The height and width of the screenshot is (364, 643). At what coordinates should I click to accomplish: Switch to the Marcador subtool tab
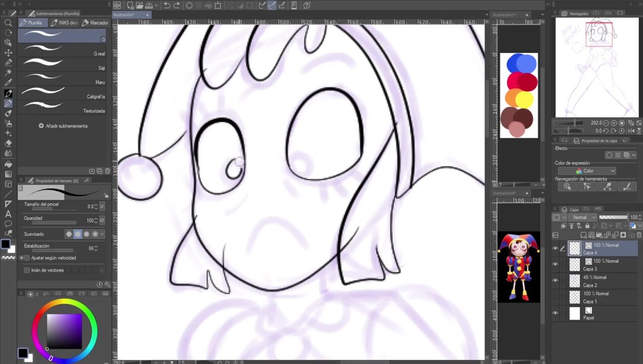click(96, 23)
